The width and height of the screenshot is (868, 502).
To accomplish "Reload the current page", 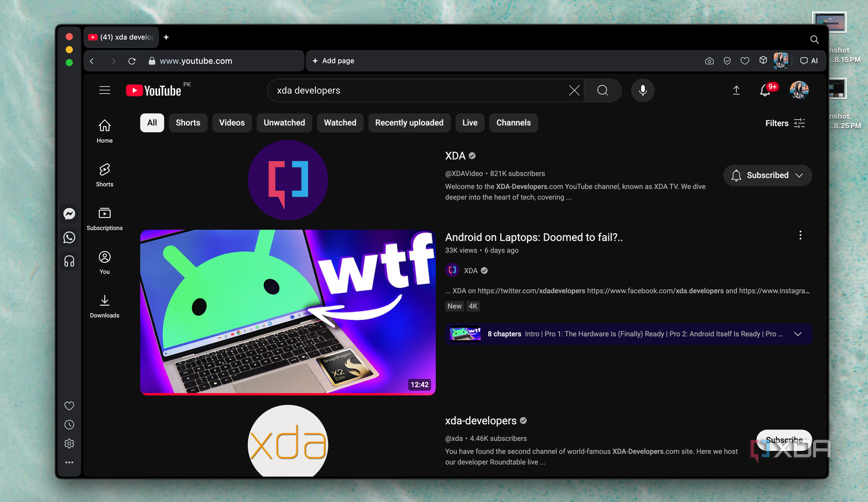I will coord(132,61).
